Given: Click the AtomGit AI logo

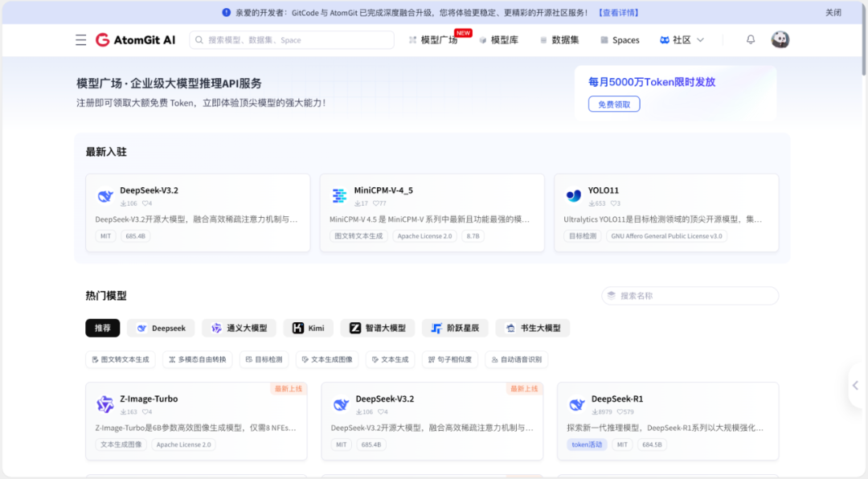Looking at the screenshot, I should pyautogui.click(x=135, y=40).
